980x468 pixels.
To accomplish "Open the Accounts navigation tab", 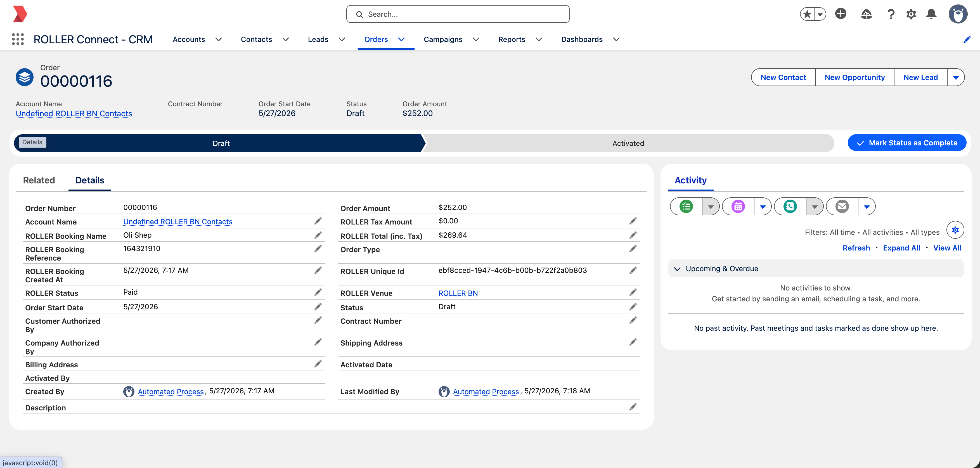I will click(189, 40).
